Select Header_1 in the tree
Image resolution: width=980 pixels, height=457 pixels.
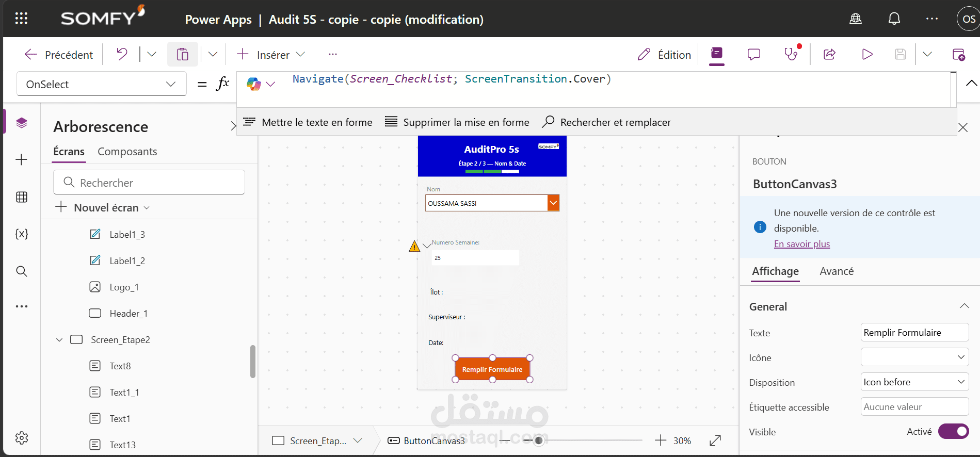[128, 314]
